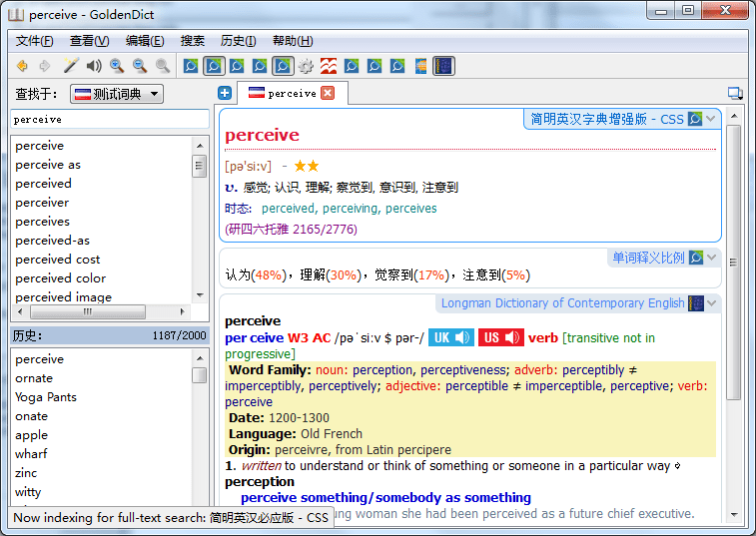Toggle the gear-icon dictionary in the dictionary bar
This screenshot has height=536, width=756.
coord(306,66)
